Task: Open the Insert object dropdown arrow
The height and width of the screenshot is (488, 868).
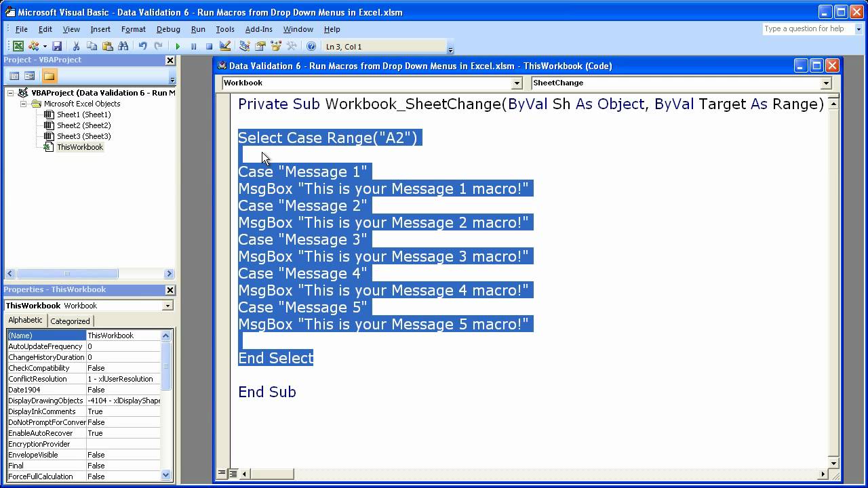Action: [x=45, y=46]
